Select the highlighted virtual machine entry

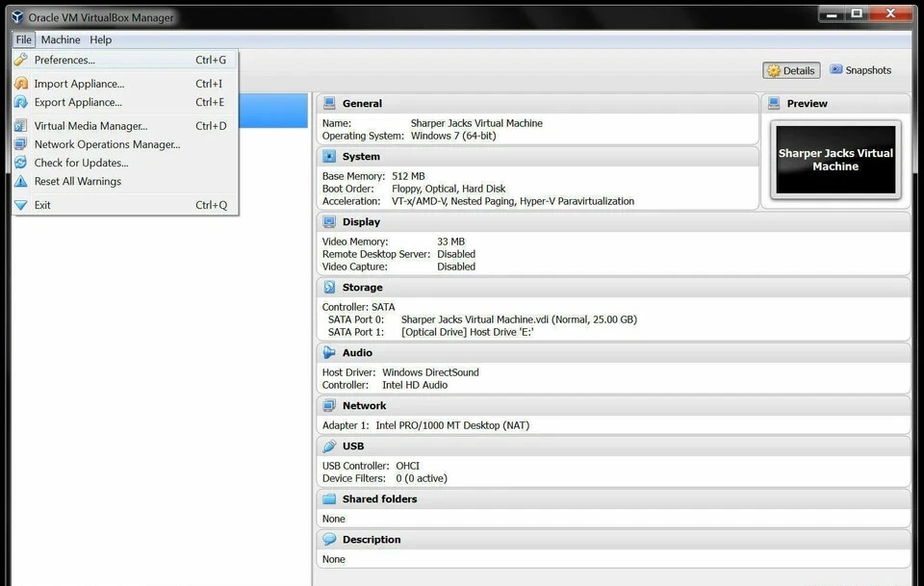coord(272,113)
